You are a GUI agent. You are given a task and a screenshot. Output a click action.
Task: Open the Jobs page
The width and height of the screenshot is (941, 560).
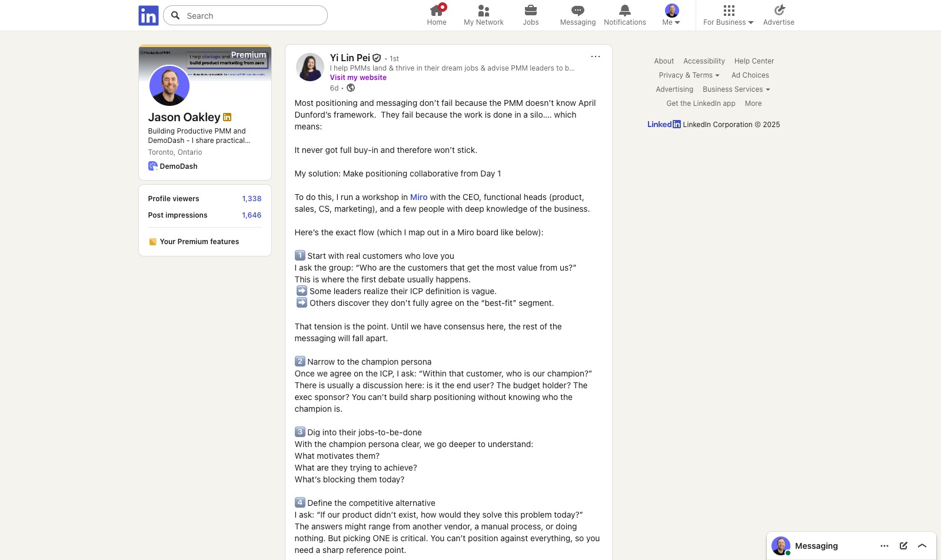pos(531,15)
